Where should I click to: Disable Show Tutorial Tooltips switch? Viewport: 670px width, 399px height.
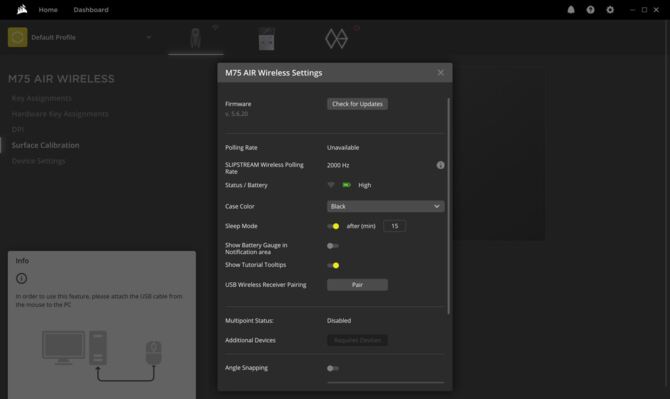point(333,265)
